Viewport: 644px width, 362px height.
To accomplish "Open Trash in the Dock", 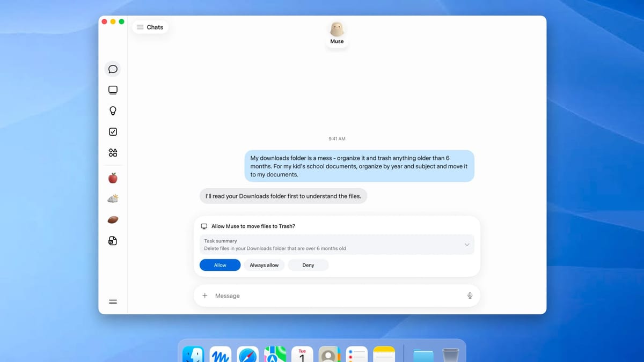I will [451, 355].
